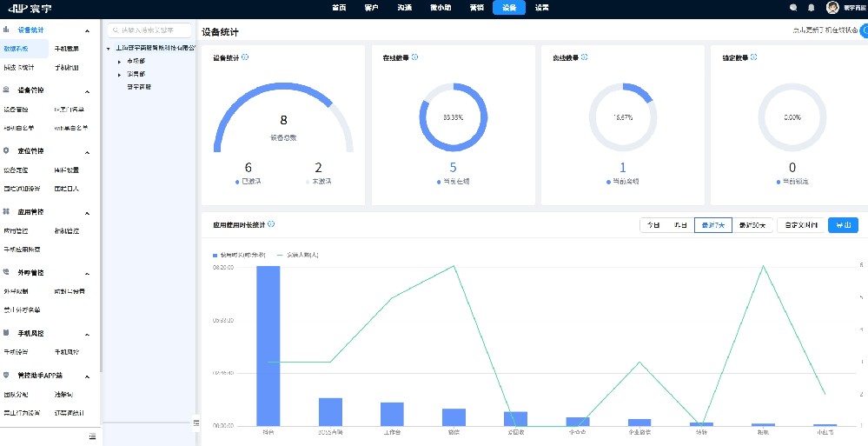Open the chat message icon in top bar

click(794, 8)
